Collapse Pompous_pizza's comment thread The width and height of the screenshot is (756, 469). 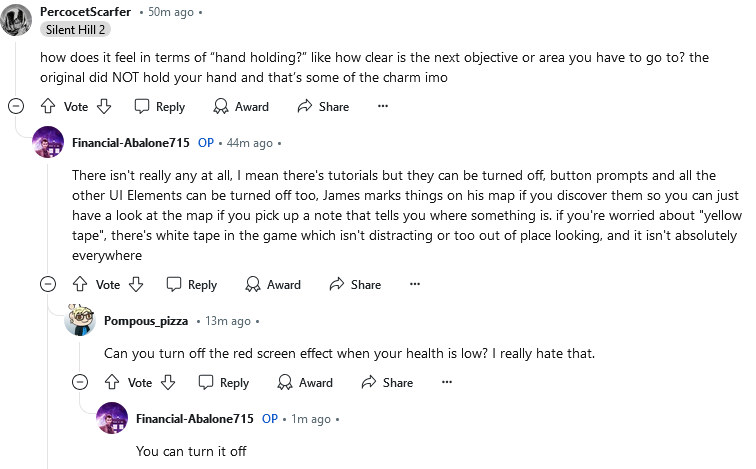80,382
